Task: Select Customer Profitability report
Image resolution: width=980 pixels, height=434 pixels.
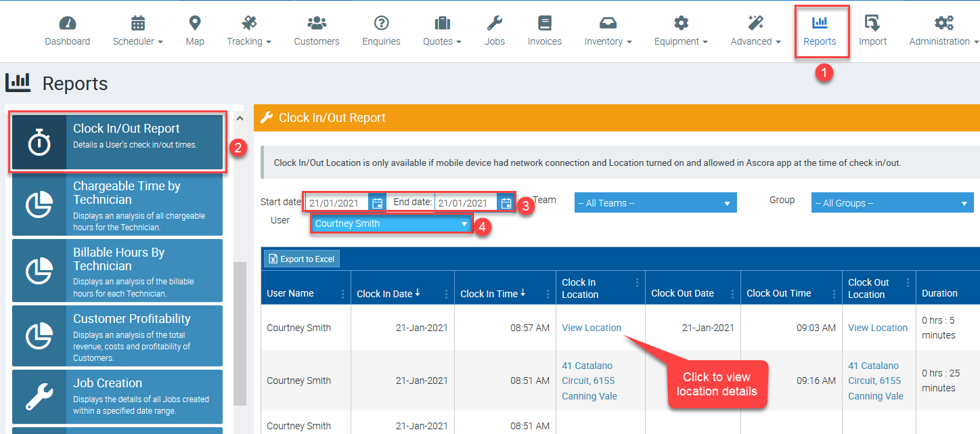Action: [117, 336]
